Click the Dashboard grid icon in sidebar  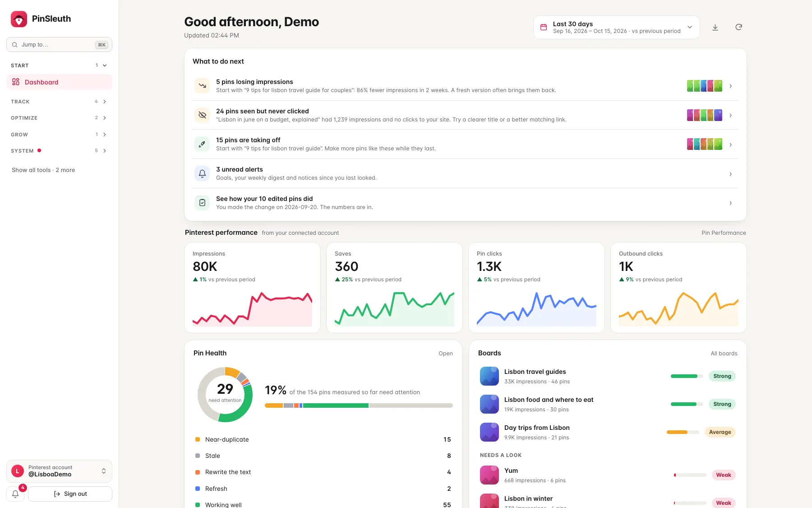pyautogui.click(x=16, y=82)
